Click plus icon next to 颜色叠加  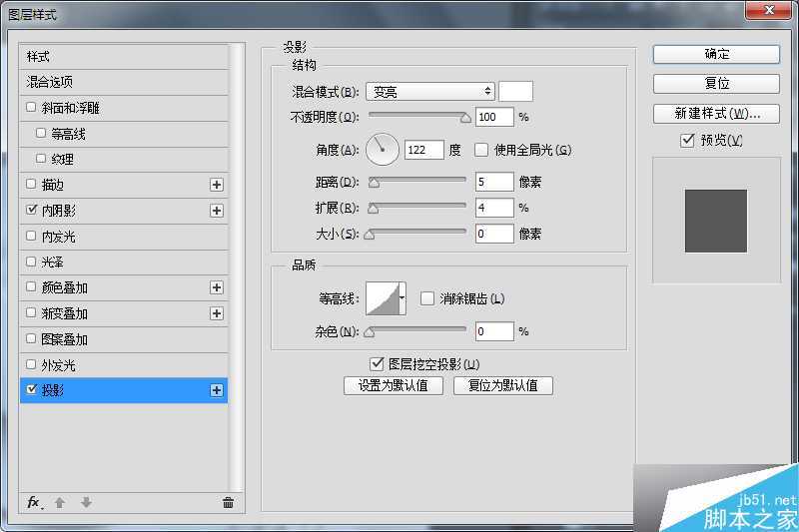(216, 287)
